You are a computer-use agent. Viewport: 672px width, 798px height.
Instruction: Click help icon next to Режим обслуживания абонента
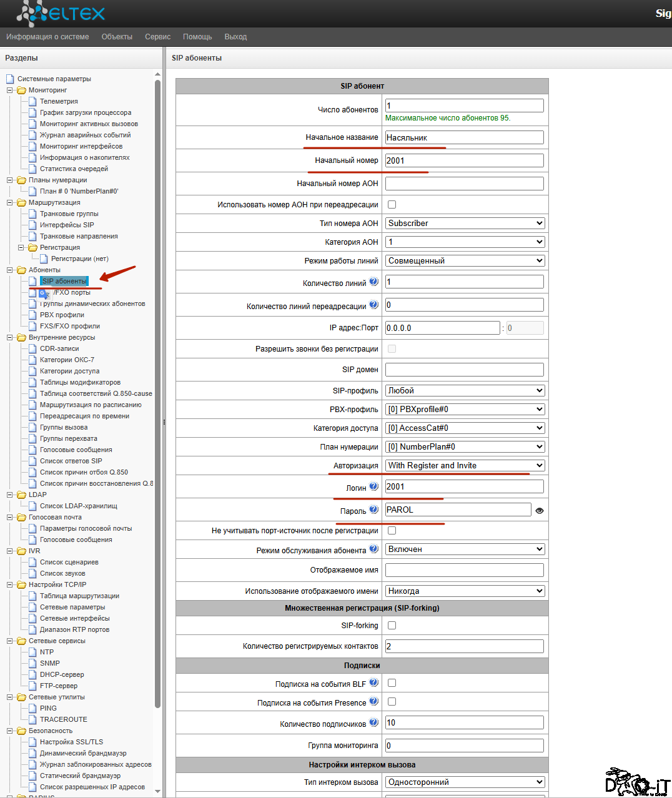click(x=373, y=549)
